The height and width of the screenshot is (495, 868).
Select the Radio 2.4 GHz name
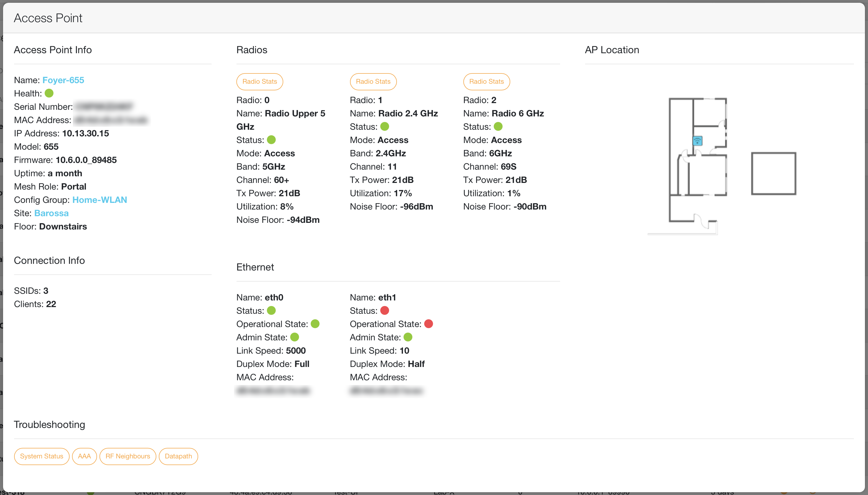(408, 113)
